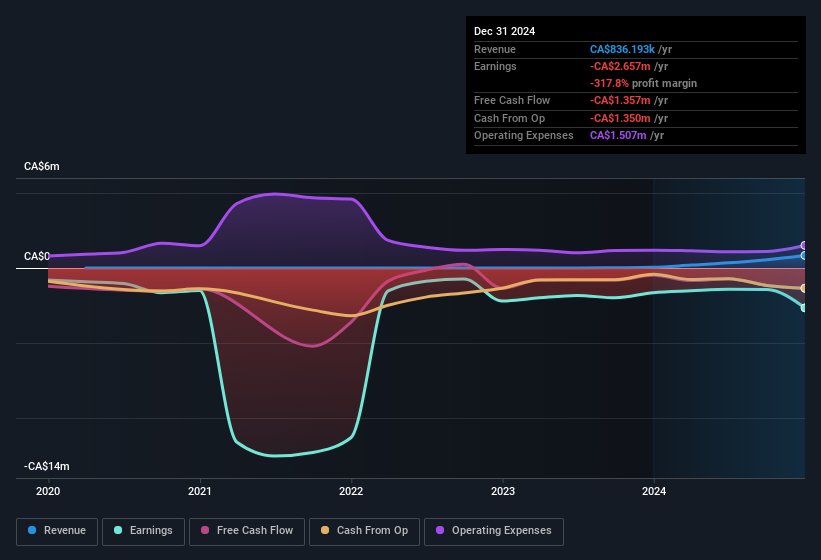
Task: Click the -CA$14m y-axis label
Action: (47, 466)
